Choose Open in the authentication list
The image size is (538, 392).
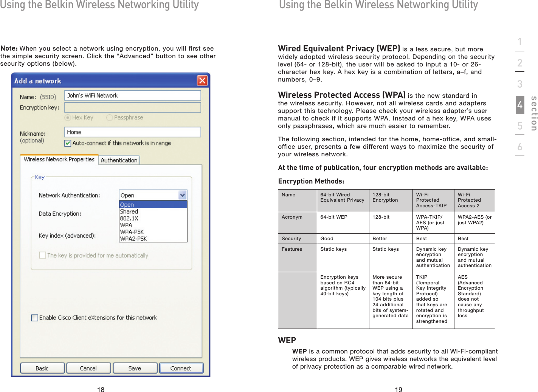[153, 205]
